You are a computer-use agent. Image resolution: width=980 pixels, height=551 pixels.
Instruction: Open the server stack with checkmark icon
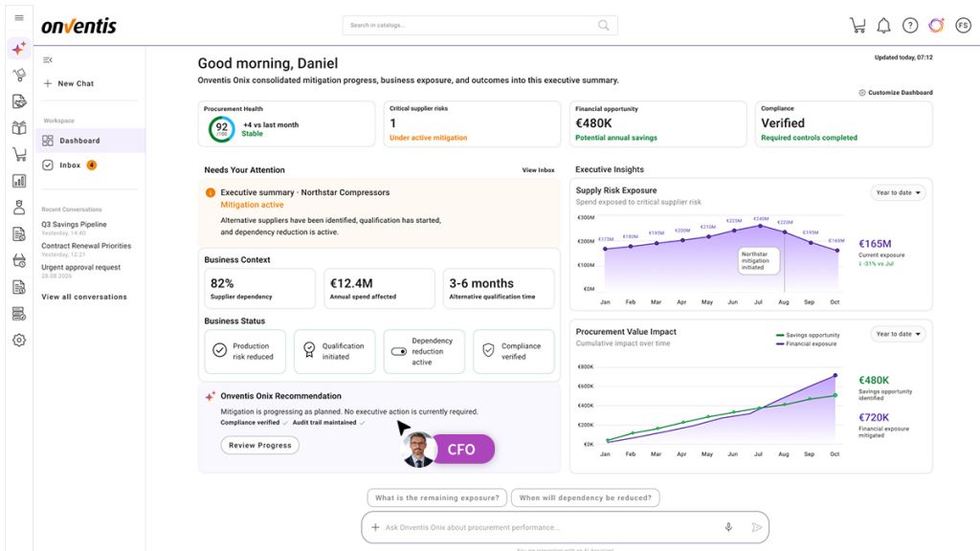(19, 314)
